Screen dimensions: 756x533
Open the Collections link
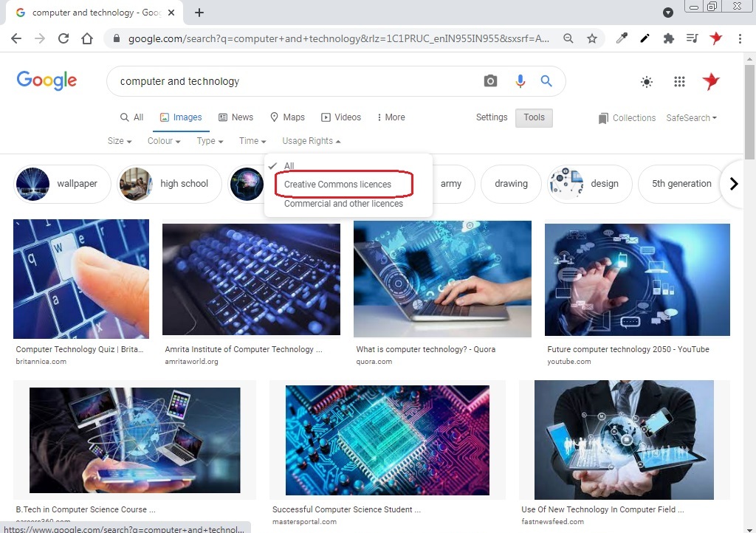[627, 118]
